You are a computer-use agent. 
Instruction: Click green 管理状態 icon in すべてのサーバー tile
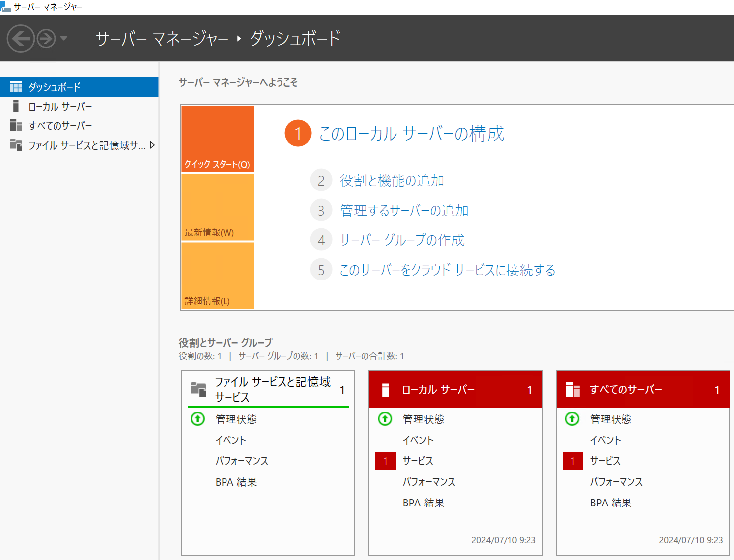pyautogui.click(x=572, y=419)
